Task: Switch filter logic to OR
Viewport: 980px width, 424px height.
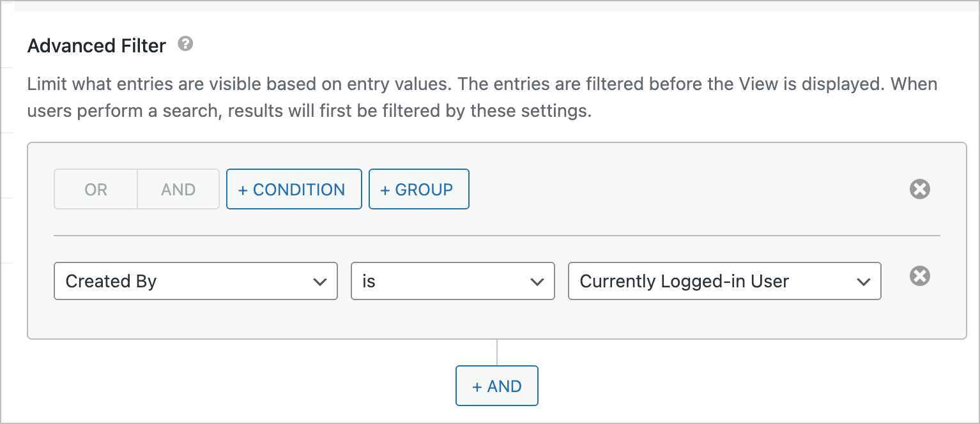Action: pyautogui.click(x=95, y=188)
